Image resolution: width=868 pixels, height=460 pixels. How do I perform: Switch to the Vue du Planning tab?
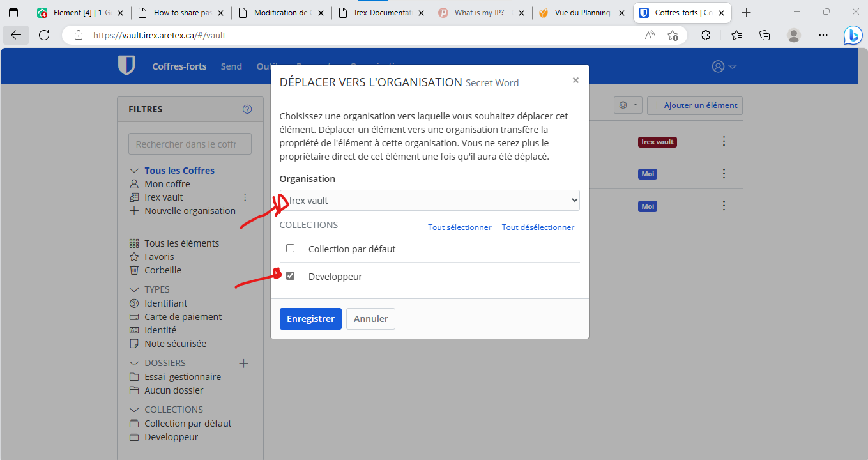click(582, 13)
